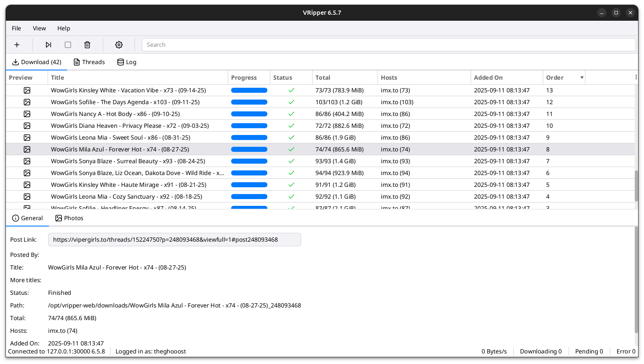Click the add new download plus icon

tap(17, 45)
